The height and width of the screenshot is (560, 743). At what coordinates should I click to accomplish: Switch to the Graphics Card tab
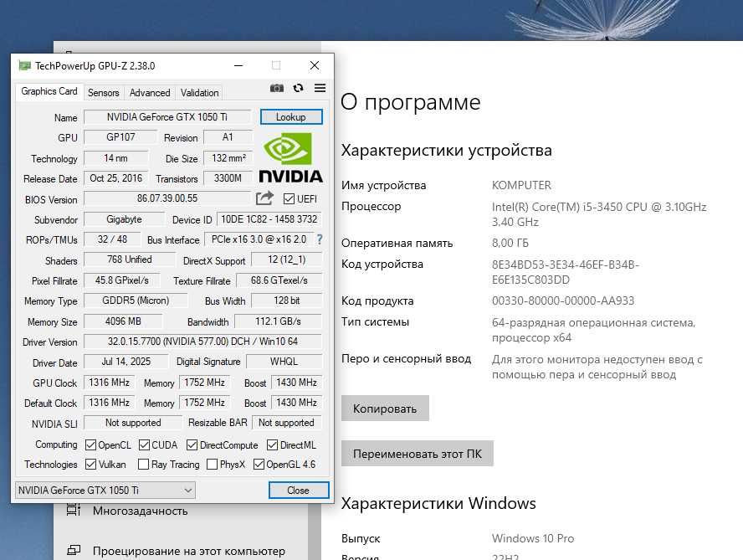[x=49, y=91]
